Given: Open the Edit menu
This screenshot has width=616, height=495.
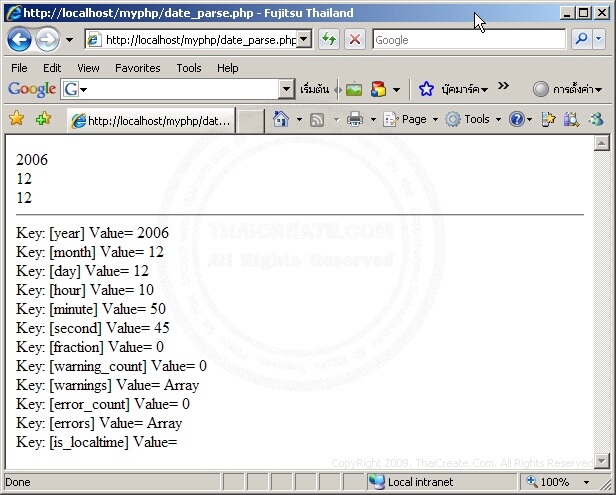Looking at the screenshot, I should pos(52,68).
